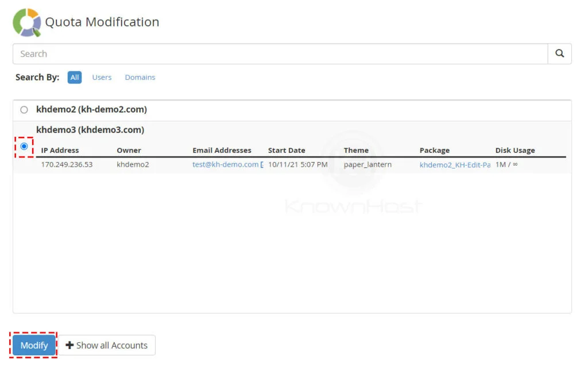Click the Package column header
588x368 pixels.
click(x=435, y=150)
